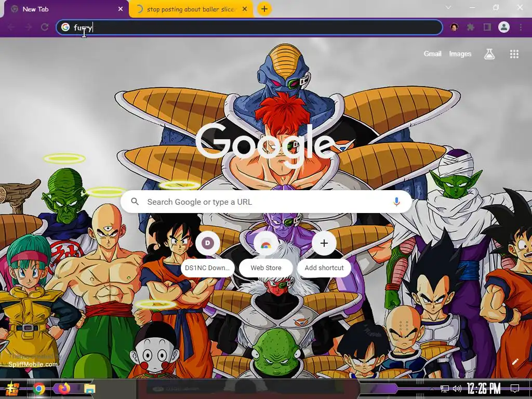Close the New Tab tab
The width and height of the screenshot is (532, 399).
pos(121,9)
